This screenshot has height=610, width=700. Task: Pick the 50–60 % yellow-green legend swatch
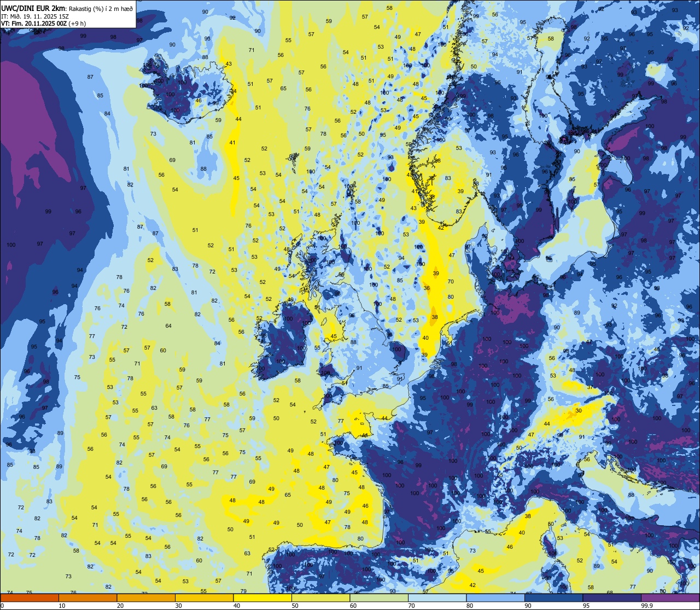pos(320,597)
